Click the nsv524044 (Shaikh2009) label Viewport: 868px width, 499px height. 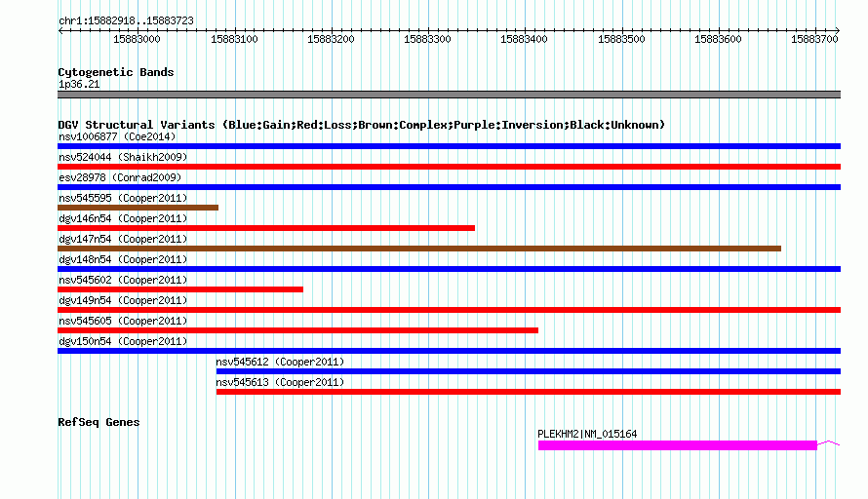tap(123, 157)
